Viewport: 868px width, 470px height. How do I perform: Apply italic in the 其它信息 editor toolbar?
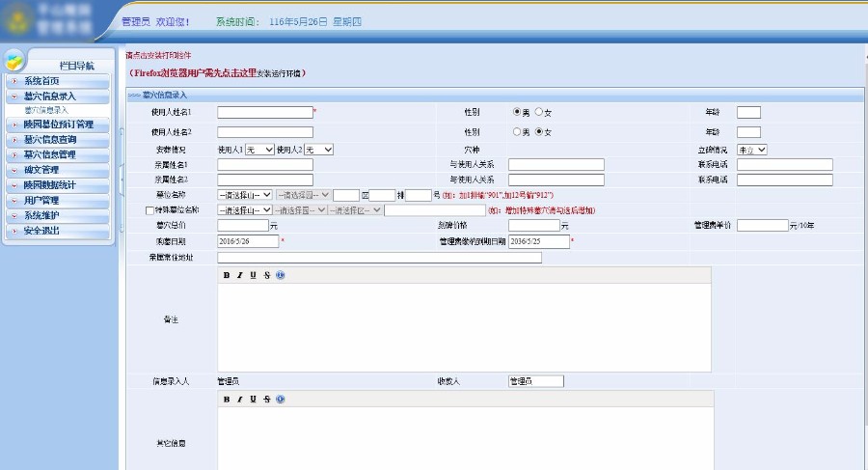[x=240, y=400]
